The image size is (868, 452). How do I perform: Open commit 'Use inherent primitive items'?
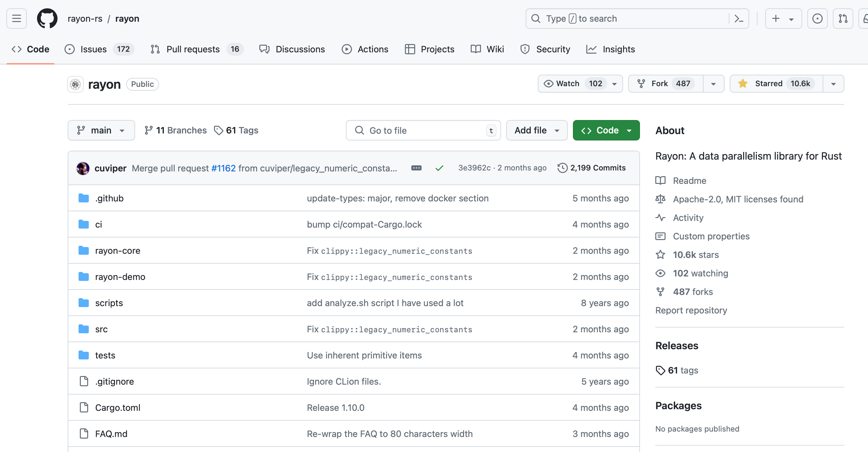point(364,355)
